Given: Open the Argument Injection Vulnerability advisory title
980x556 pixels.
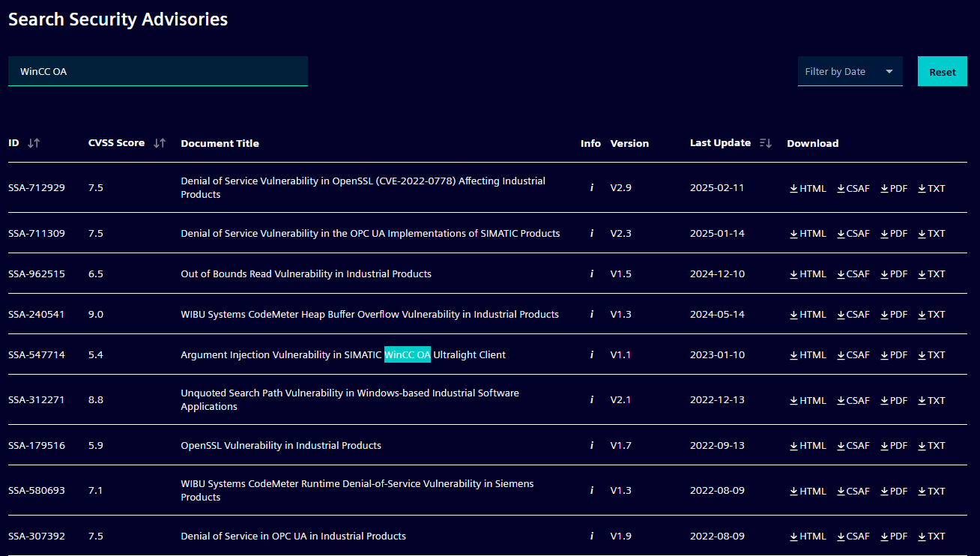Looking at the screenshot, I should [342, 355].
